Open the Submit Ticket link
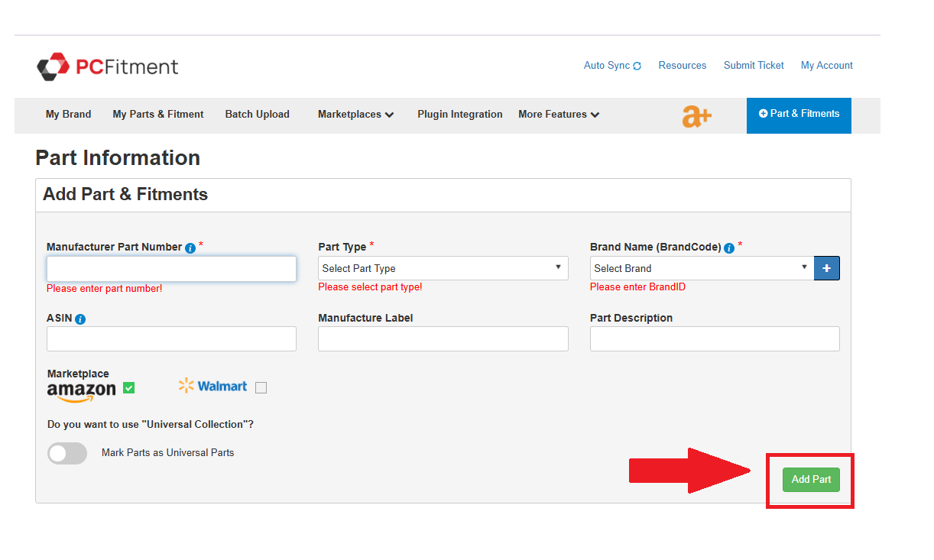Viewport: 934px width, 560px height. pos(754,66)
